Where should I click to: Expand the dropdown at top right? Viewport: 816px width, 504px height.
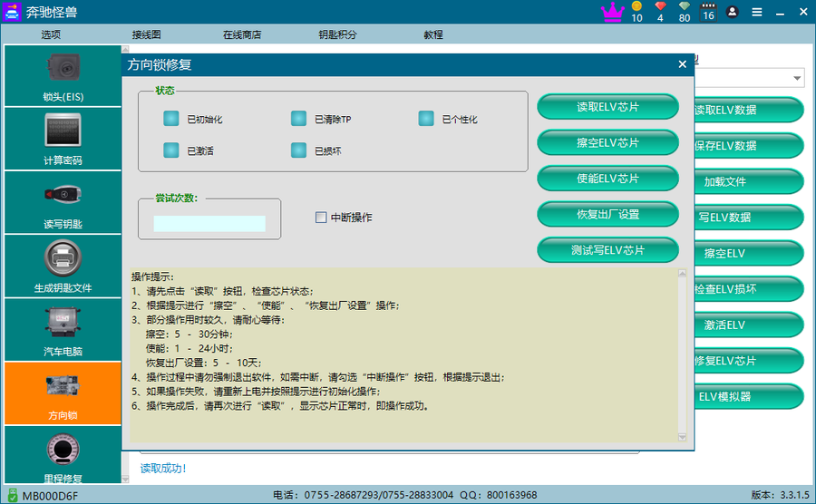pos(797,79)
